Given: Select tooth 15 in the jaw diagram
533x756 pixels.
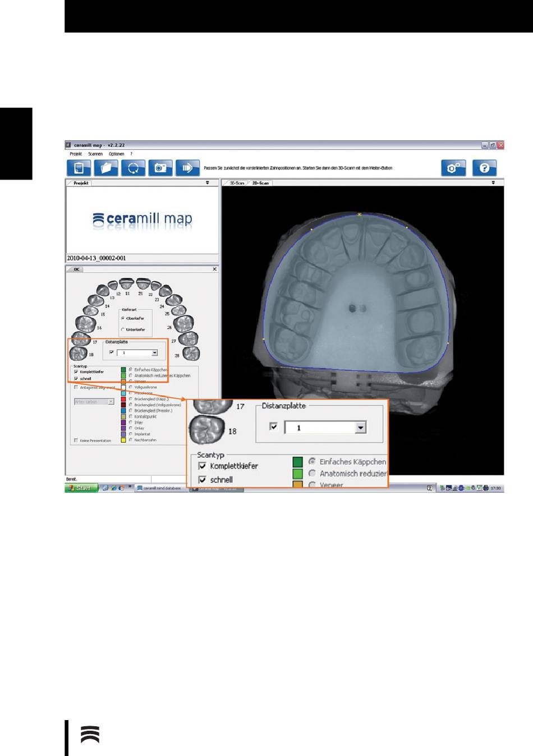Looking at the screenshot, I should tap(90, 310).
